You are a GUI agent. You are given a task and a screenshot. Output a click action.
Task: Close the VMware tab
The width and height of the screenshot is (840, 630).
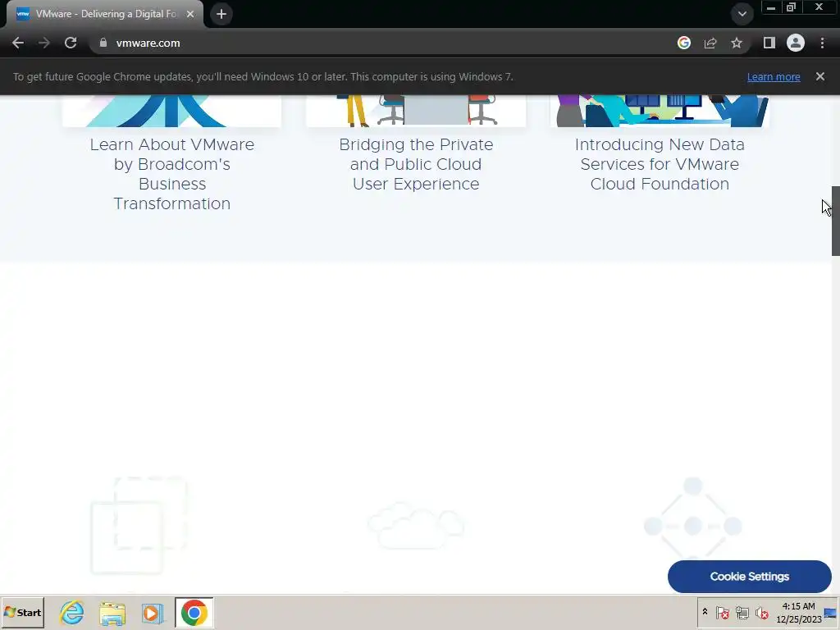point(190,14)
